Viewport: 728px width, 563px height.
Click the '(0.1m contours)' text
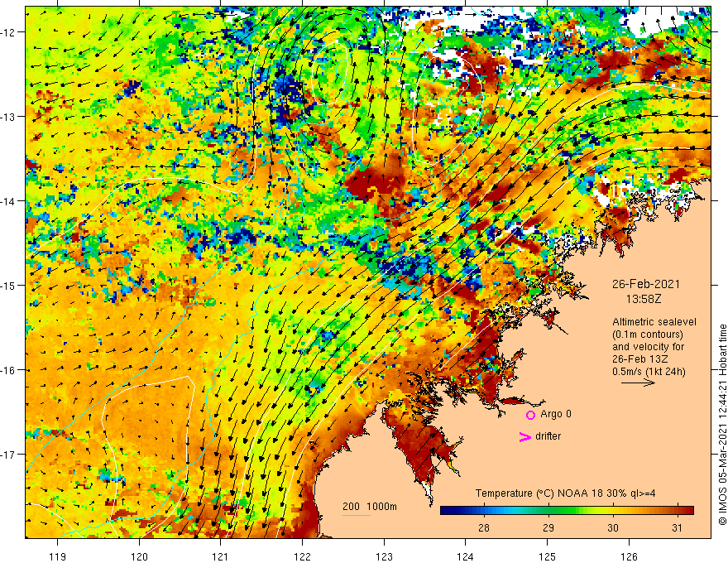pos(647,334)
